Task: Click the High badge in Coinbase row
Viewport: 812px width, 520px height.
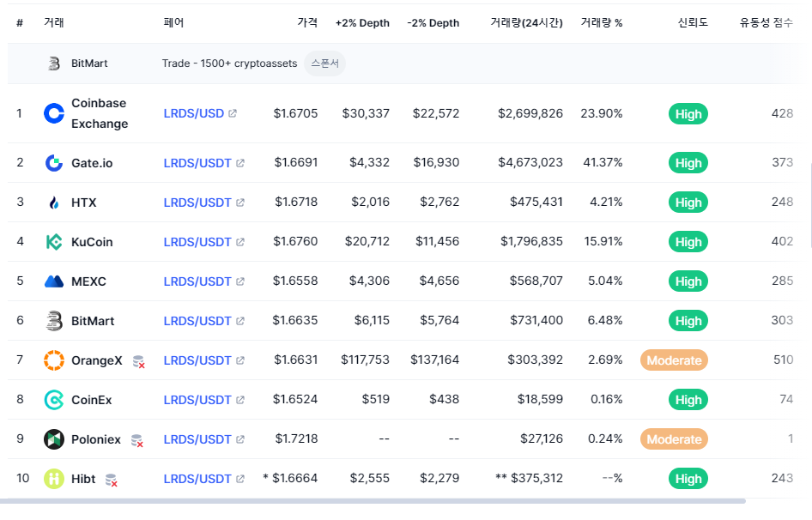Action: coord(688,114)
